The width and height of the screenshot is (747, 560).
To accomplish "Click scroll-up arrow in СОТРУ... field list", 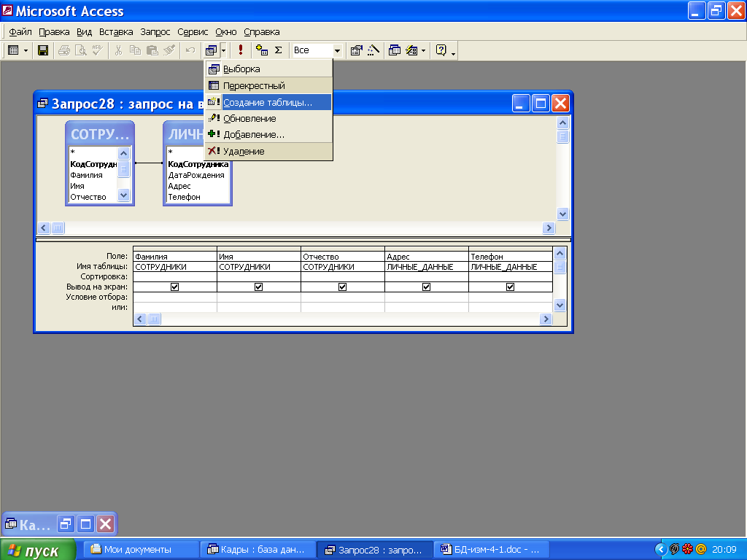I will point(123,153).
